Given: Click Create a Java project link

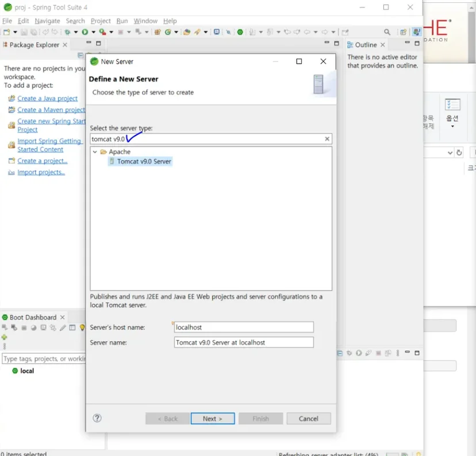Looking at the screenshot, I should [47, 99].
